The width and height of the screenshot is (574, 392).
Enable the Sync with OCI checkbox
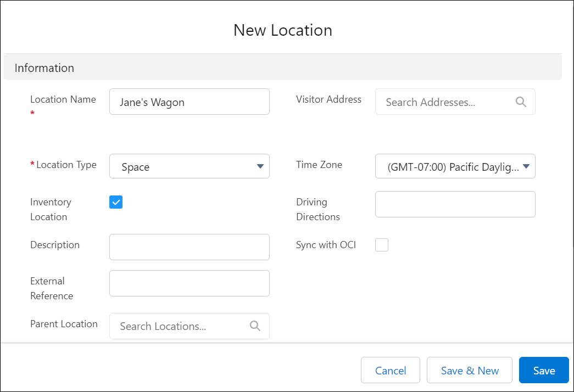(381, 245)
